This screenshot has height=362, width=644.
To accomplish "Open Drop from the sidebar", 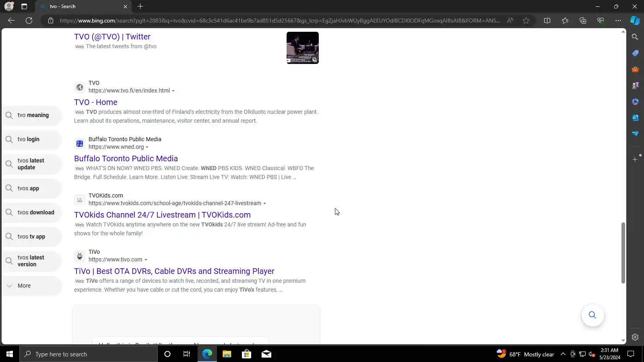I will pyautogui.click(x=635, y=134).
